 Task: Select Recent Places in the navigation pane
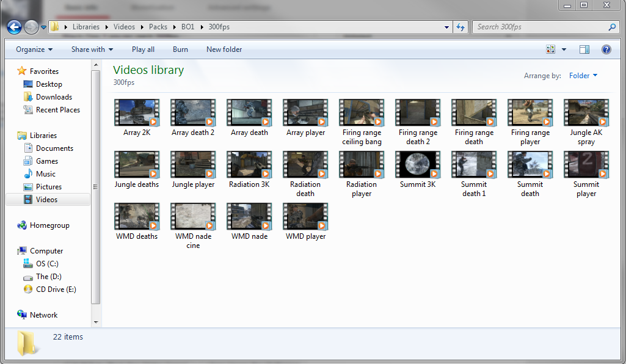click(58, 110)
